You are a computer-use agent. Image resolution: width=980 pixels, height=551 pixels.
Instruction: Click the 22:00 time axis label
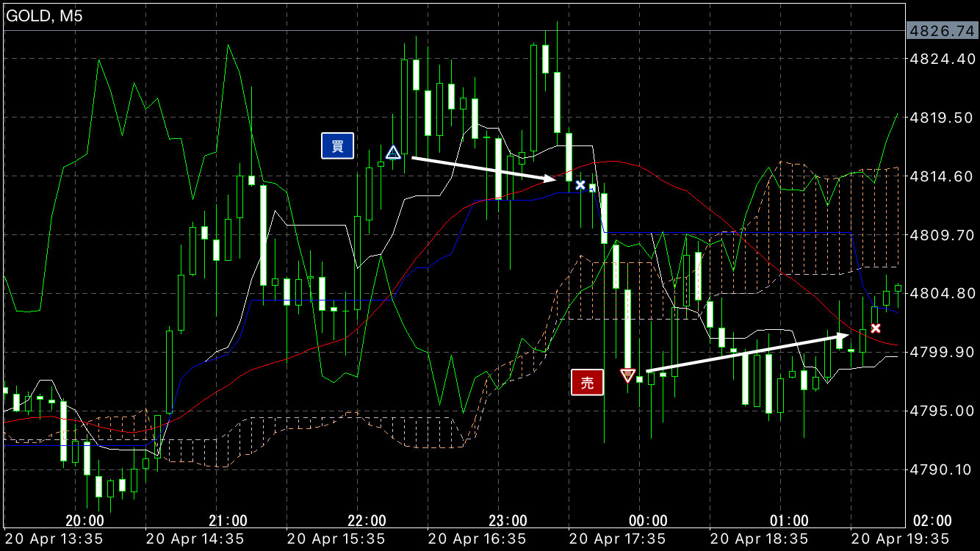[x=367, y=521]
